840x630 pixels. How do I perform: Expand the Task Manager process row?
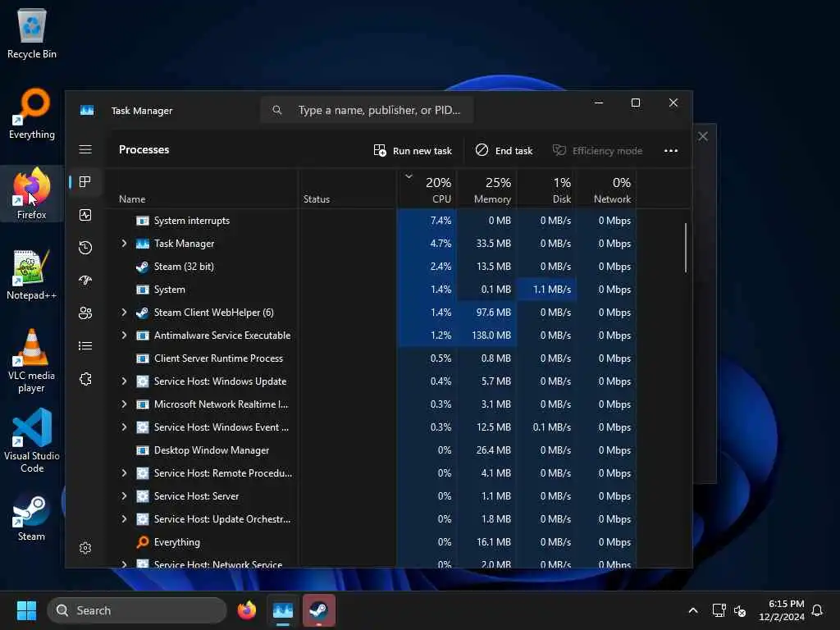tap(125, 243)
